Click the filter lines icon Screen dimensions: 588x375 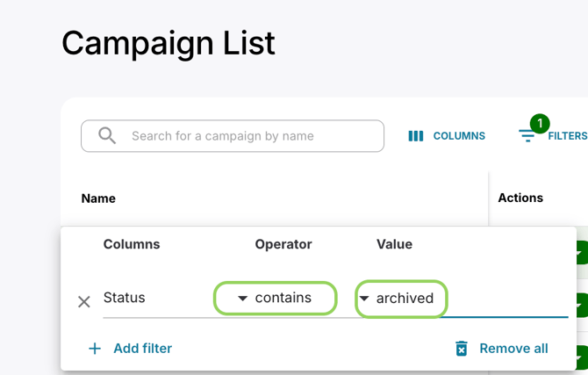tap(527, 136)
